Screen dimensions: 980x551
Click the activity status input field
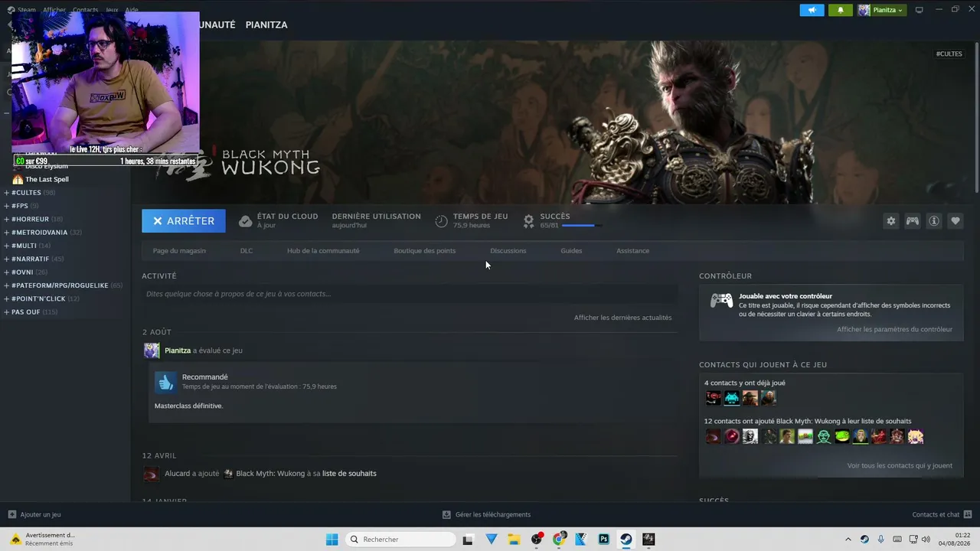410,294
